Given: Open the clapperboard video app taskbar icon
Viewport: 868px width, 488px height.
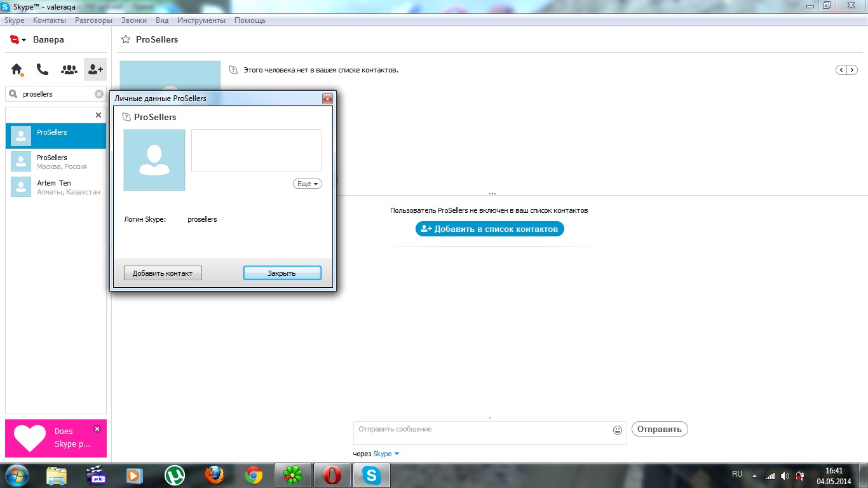Looking at the screenshot, I should click(96, 475).
